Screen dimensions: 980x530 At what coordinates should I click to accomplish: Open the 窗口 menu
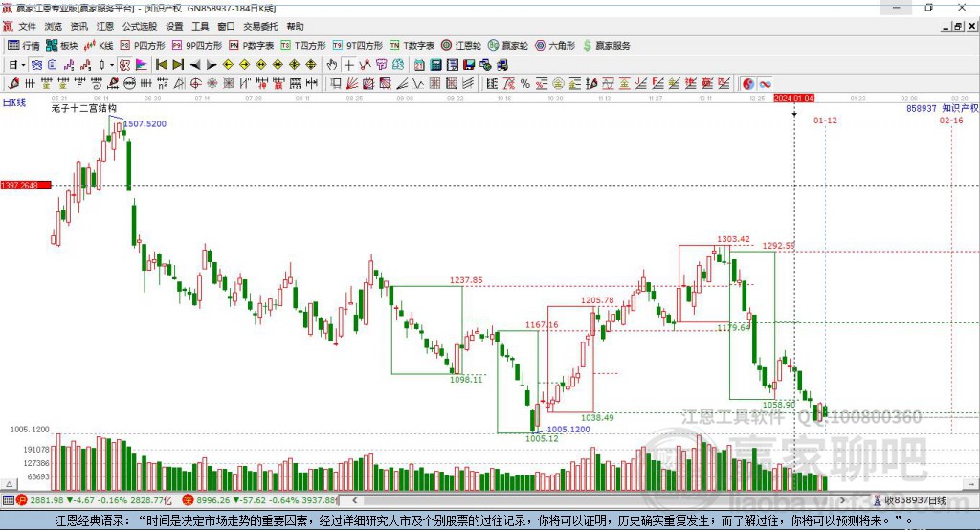pyautogui.click(x=226, y=26)
